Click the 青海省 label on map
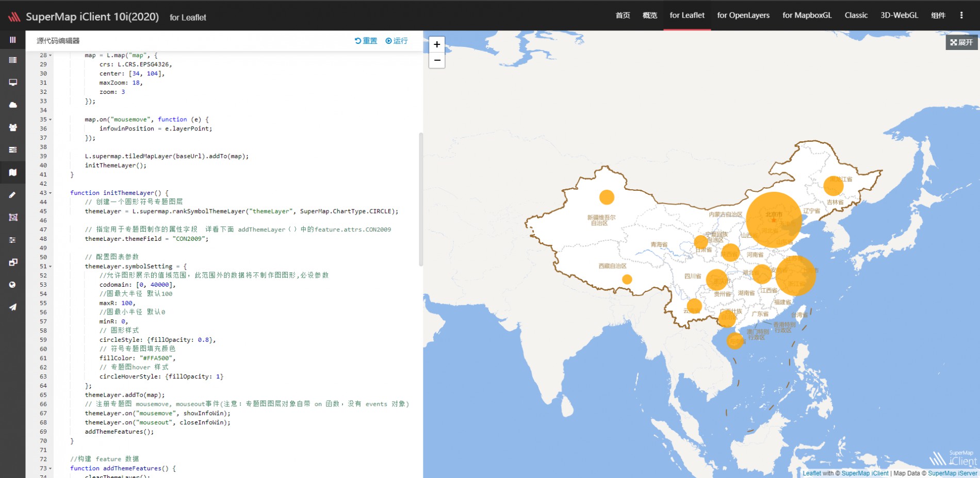This screenshot has height=478, width=980. coord(659,244)
